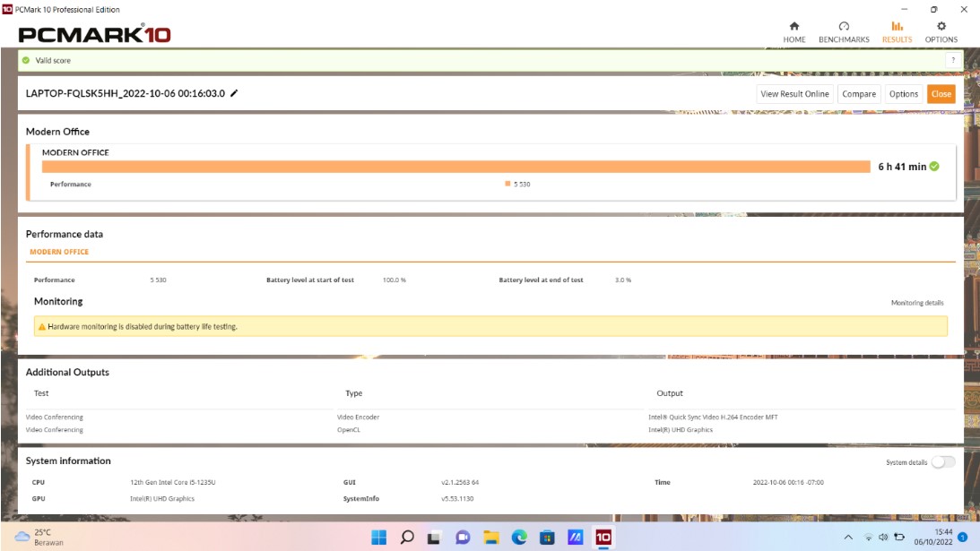Image resolution: width=980 pixels, height=551 pixels.
Task: Click the Wi-Fi network tray icon
Action: 868,538
